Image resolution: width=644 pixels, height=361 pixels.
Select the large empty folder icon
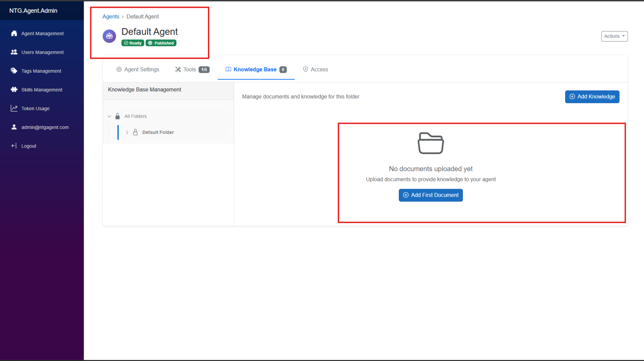click(x=431, y=143)
